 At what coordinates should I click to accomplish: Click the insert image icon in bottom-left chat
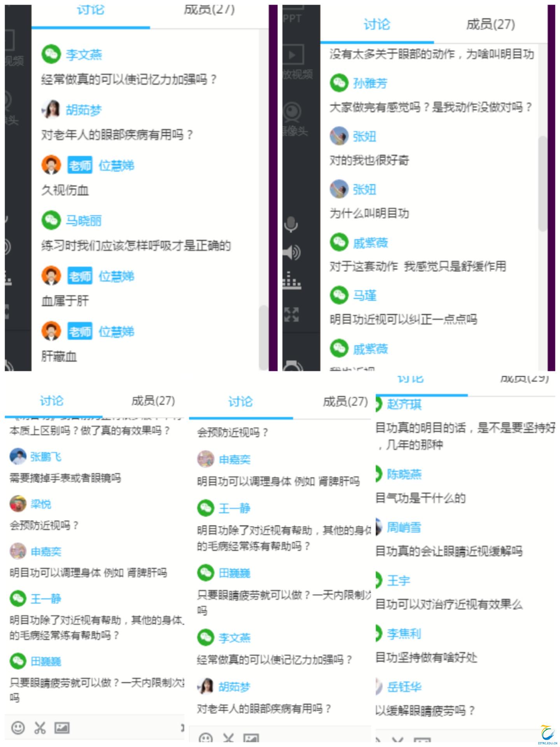click(62, 728)
